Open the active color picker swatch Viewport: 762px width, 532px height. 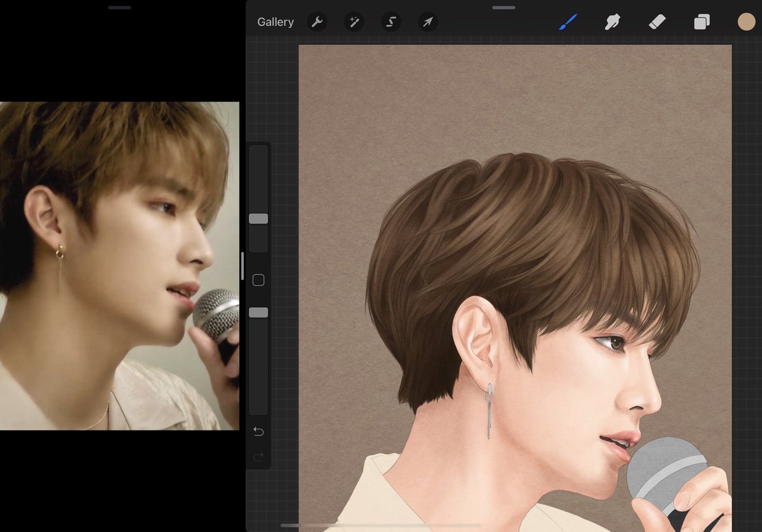746,22
